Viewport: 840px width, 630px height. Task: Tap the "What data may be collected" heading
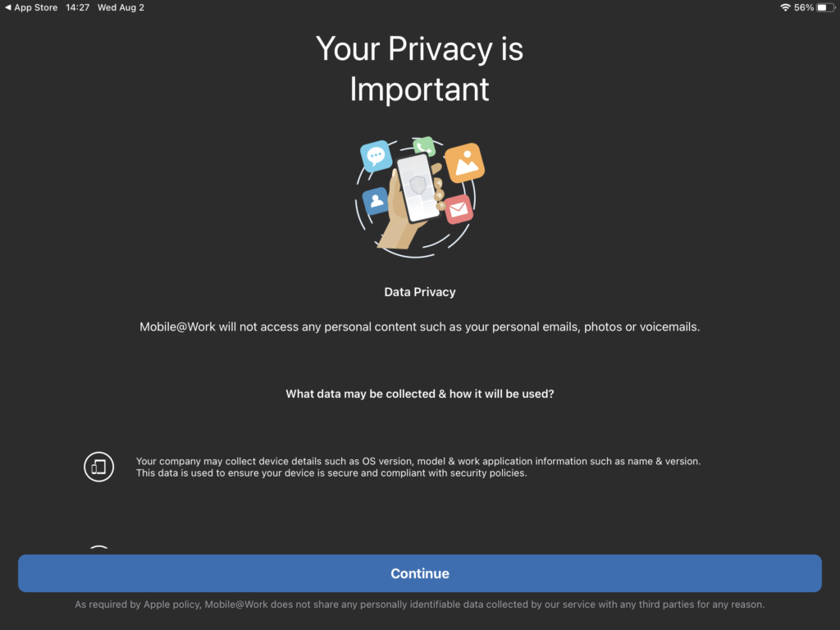(419, 394)
